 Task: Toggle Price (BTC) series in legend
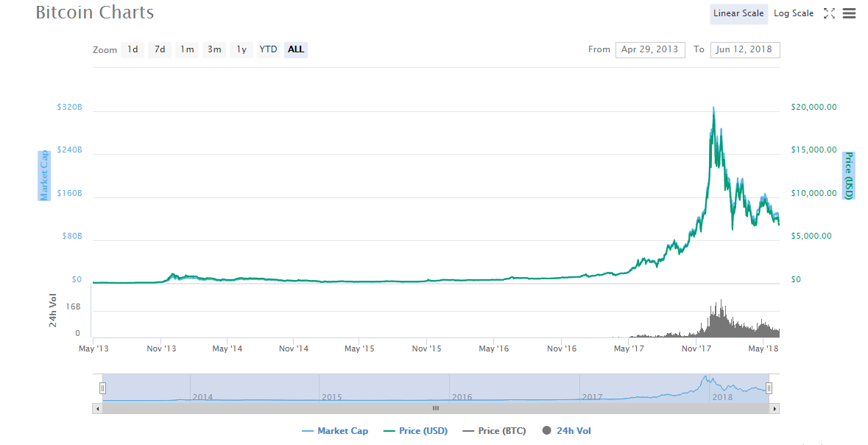click(494, 430)
